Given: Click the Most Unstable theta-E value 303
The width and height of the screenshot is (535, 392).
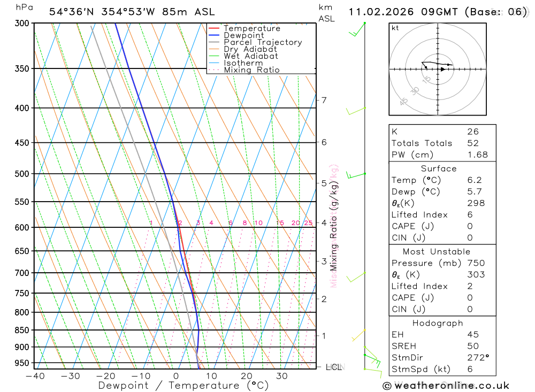Looking at the screenshot, I should (476, 275).
